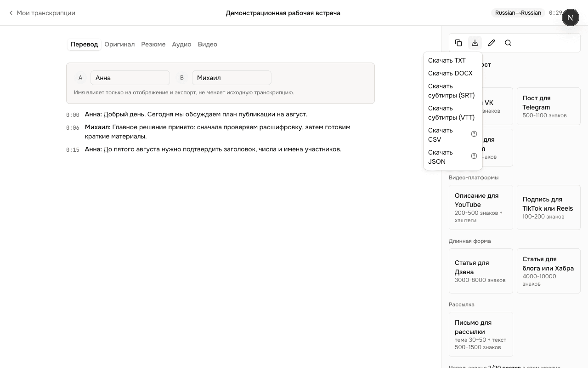Screen dimensions: 588x368
Task: Go back to Мои транскрипции
Action: click(x=42, y=13)
